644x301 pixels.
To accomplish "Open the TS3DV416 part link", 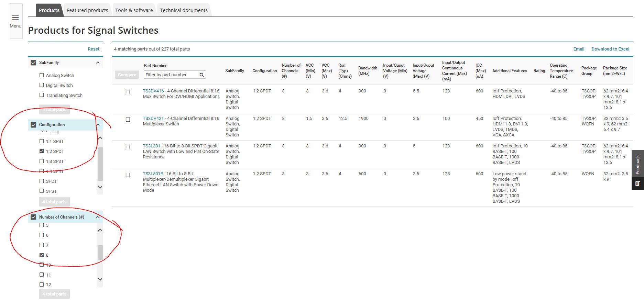I will point(153,91).
